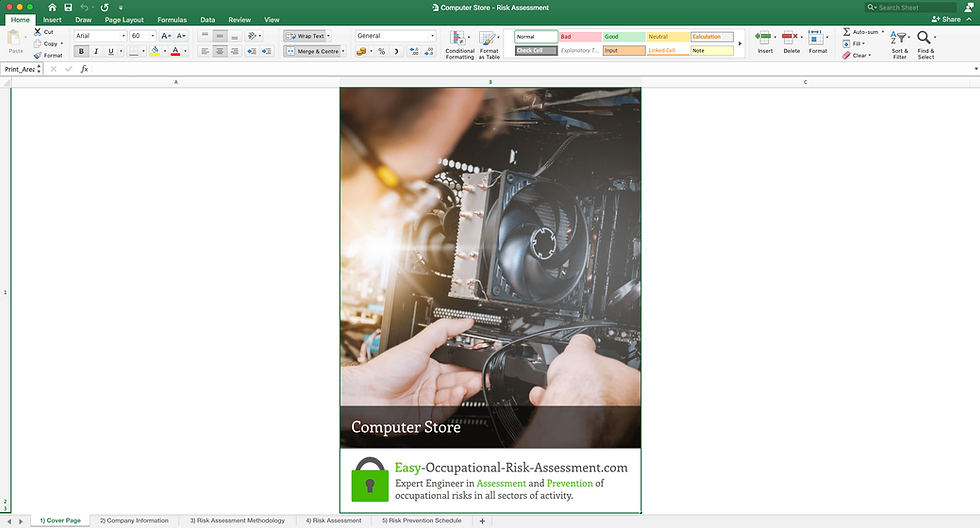Toggle Merge & Centre
This screenshot has width=980, height=528.
click(312, 51)
